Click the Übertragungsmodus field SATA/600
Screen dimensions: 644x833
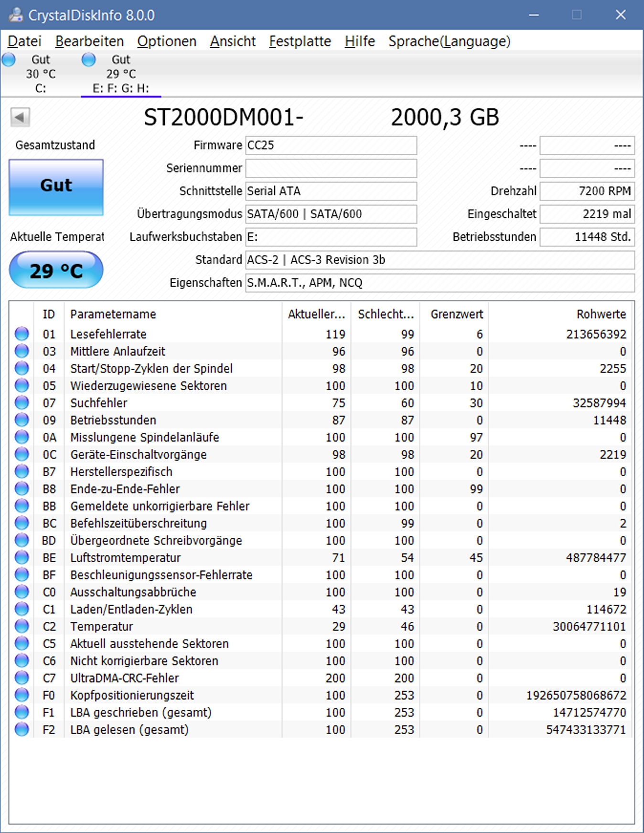(331, 214)
